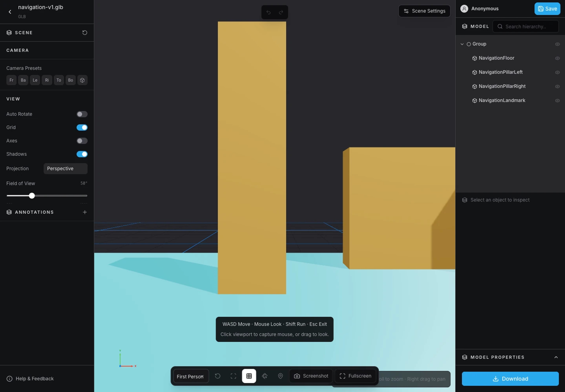Select the Right (Ri) camera preset
This screenshot has width=565, height=392.
click(47, 80)
